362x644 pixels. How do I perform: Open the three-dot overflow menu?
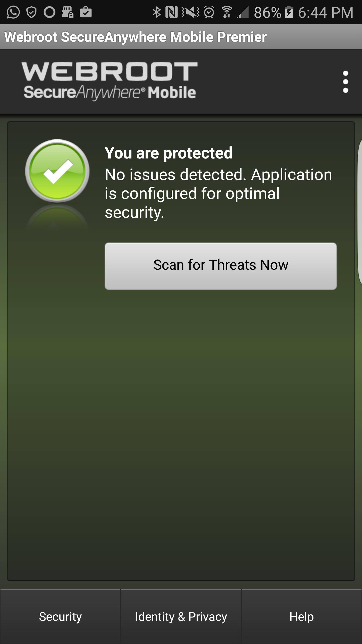click(x=345, y=82)
